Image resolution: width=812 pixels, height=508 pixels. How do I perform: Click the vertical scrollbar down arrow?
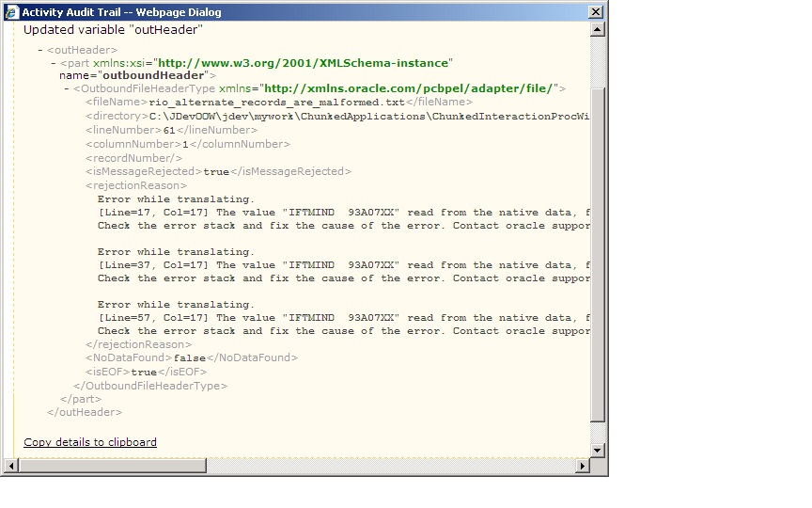pyautogui.click(x=597, y=450)
